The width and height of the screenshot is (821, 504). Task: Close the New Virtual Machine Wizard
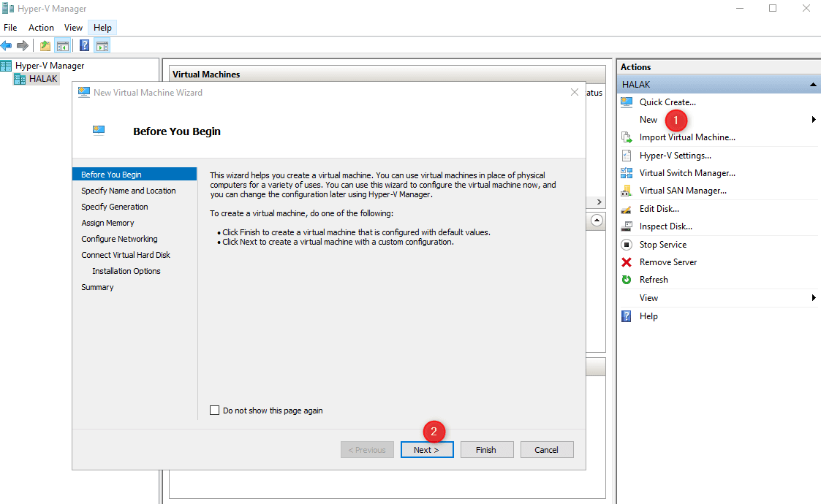click(575, 92)
